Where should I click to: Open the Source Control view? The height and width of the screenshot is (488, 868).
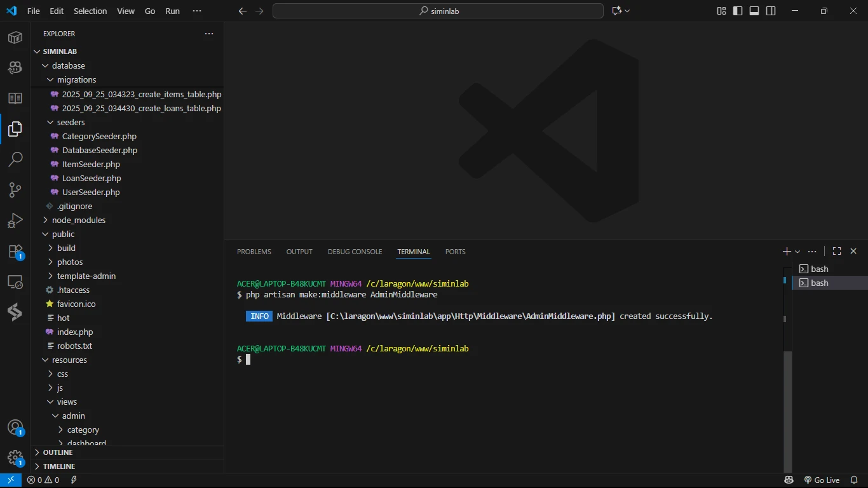(x=15, y=189)
